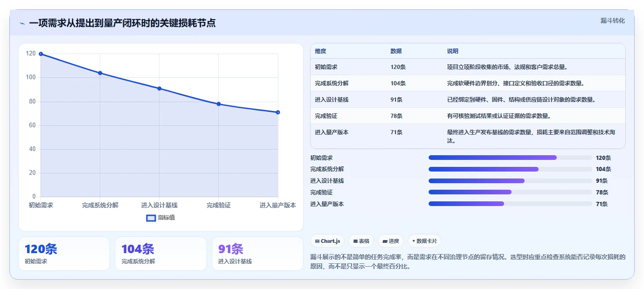644x289 pixels.
Task: Click the 100 tick on the chart y-axis
Action: (31, 77)
